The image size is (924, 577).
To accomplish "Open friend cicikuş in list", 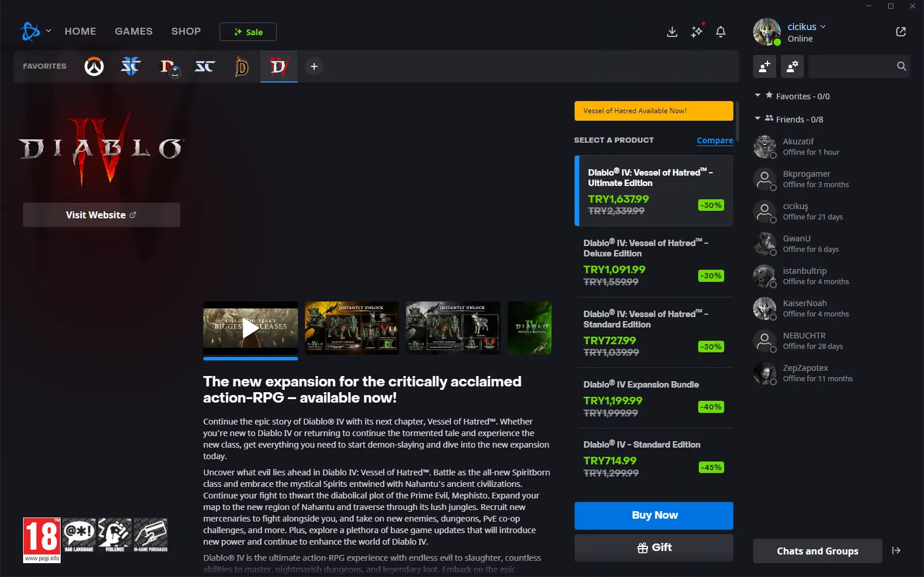I will coord(832,211).
